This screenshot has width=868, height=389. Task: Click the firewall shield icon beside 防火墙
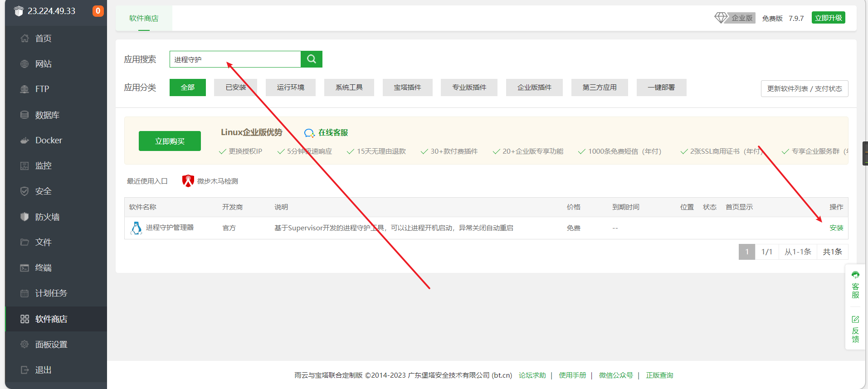click(24, 217)
